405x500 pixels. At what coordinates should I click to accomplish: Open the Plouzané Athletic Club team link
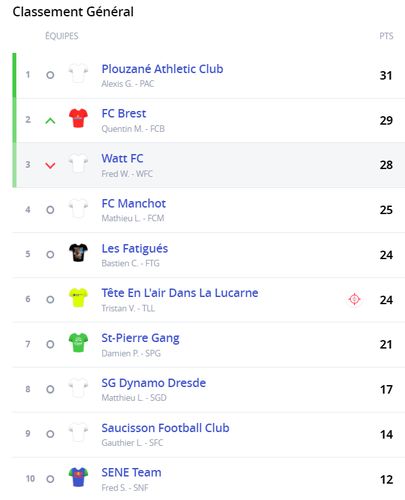pos(162,69)
